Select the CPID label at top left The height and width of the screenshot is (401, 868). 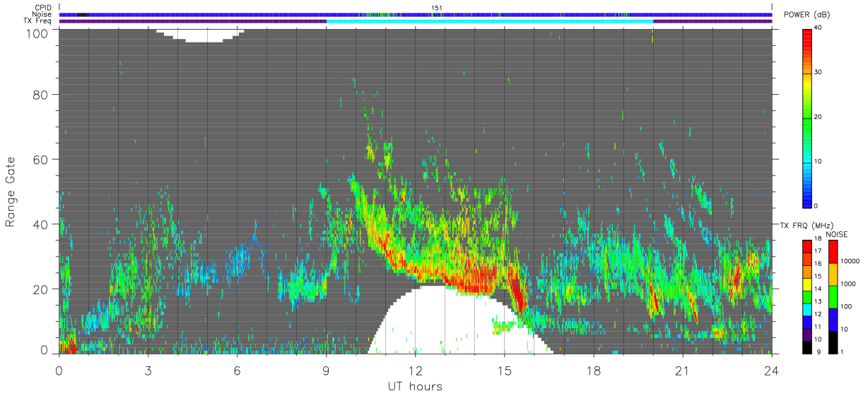[43, 8]
